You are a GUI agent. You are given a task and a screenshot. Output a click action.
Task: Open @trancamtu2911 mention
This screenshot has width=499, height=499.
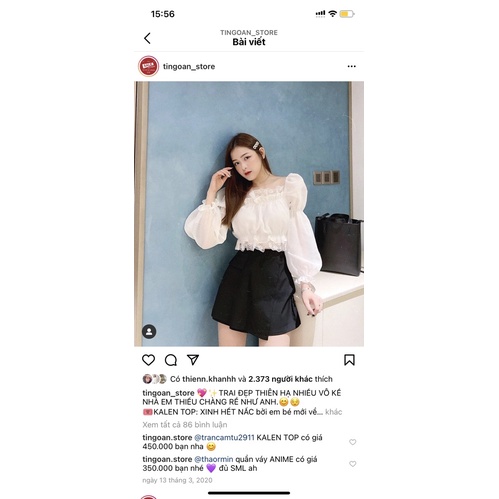pyautogui.click(x=224, y=437)
